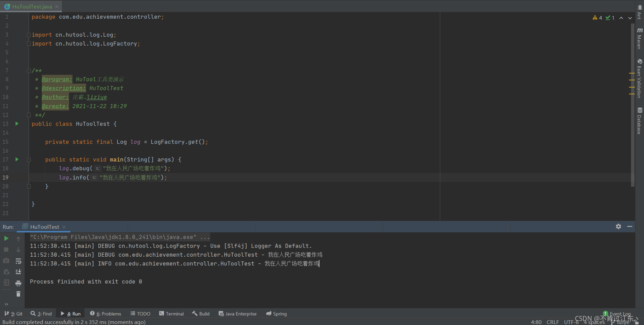Click the end-of-Javadoc fold marker on line 12
644x325 pixels.
tap(29, 115)
